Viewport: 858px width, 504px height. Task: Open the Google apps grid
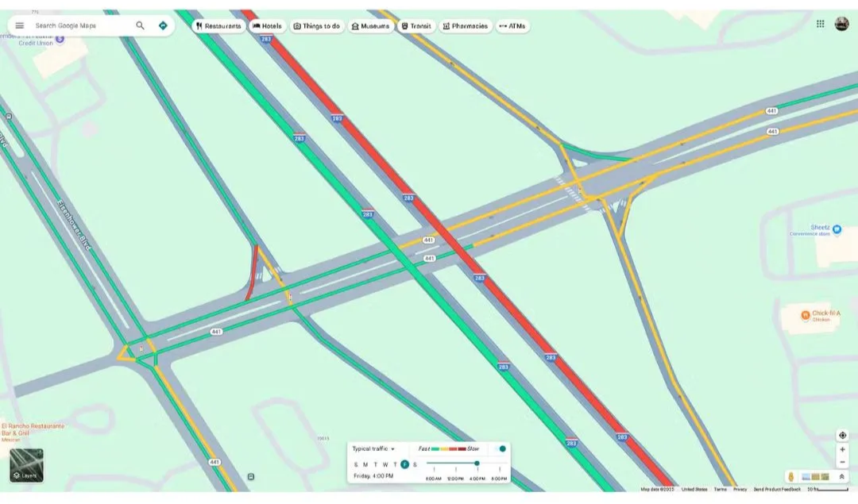[x=821, y=24]
